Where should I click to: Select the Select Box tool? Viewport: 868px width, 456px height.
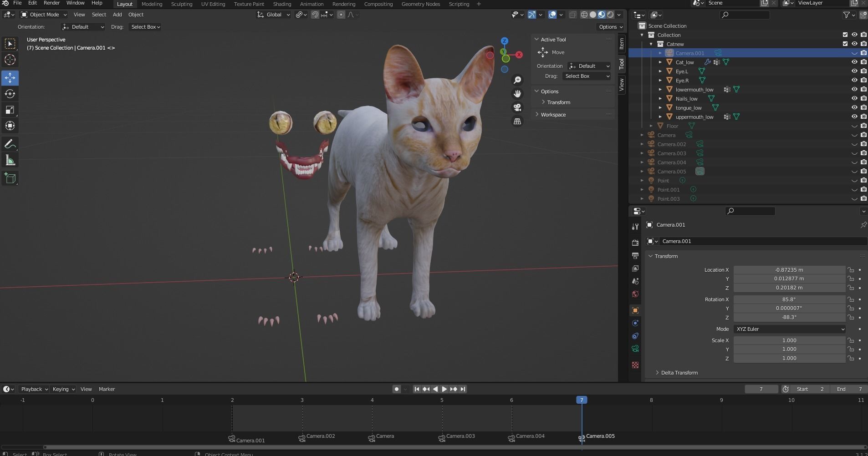click(10, 44)
